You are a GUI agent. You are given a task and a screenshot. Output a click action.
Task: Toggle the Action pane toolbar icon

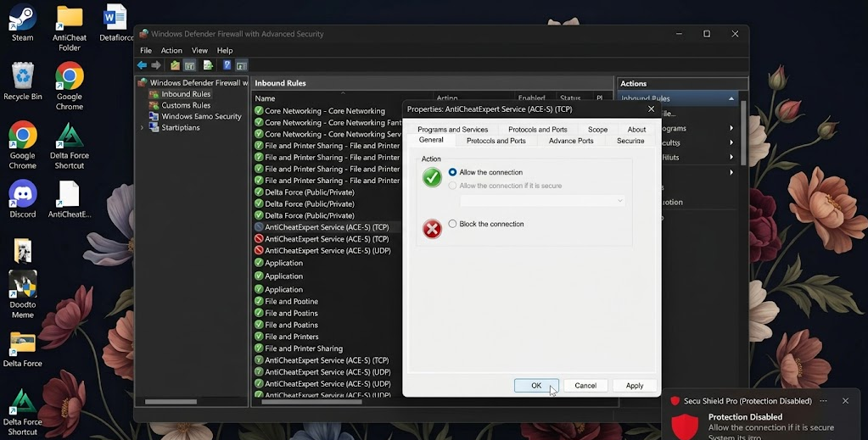click(241, 65)
